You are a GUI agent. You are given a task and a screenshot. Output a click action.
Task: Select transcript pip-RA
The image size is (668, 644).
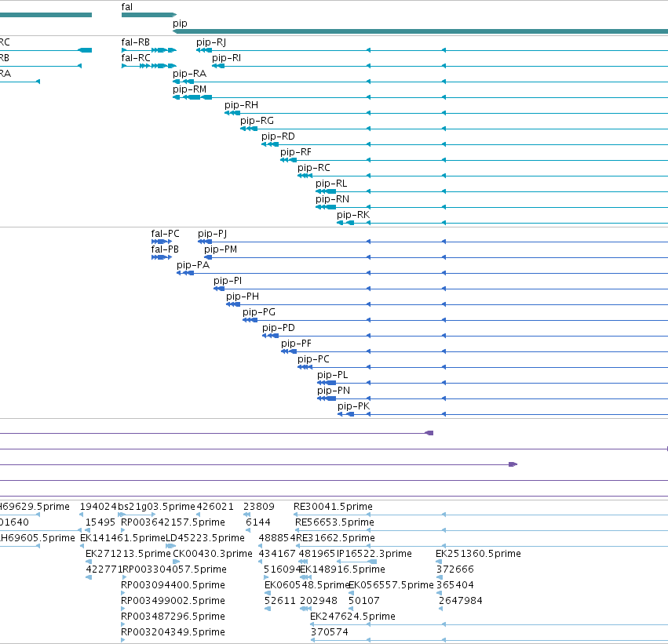(x=190, y=74)
